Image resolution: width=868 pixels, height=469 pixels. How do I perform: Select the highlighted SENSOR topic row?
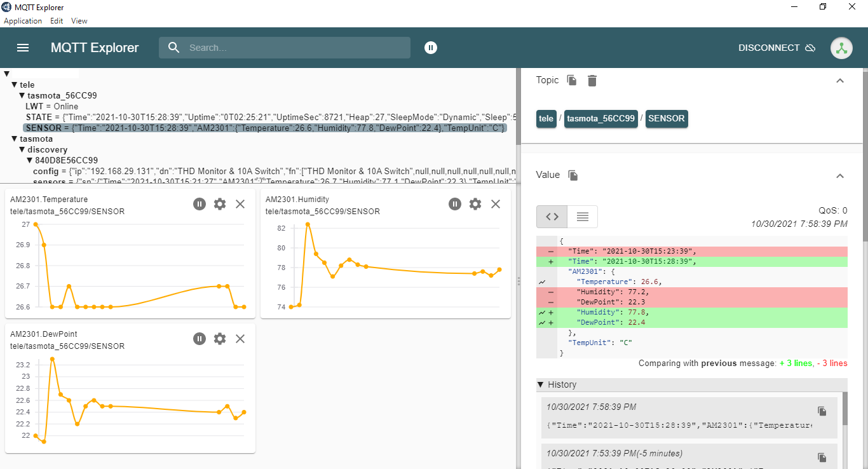[265, 128]
